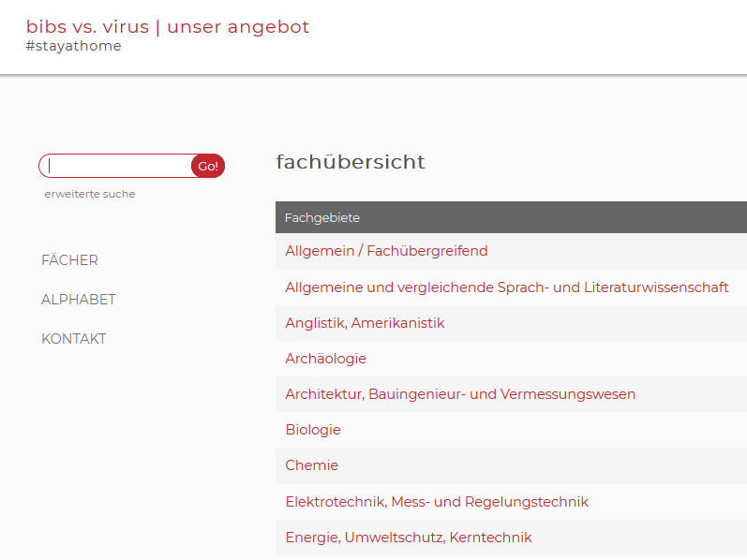Image resolution: width=747 pixels, height=560 pixels.
Task: Focus the search input field
Action: (x=117, y=166)
